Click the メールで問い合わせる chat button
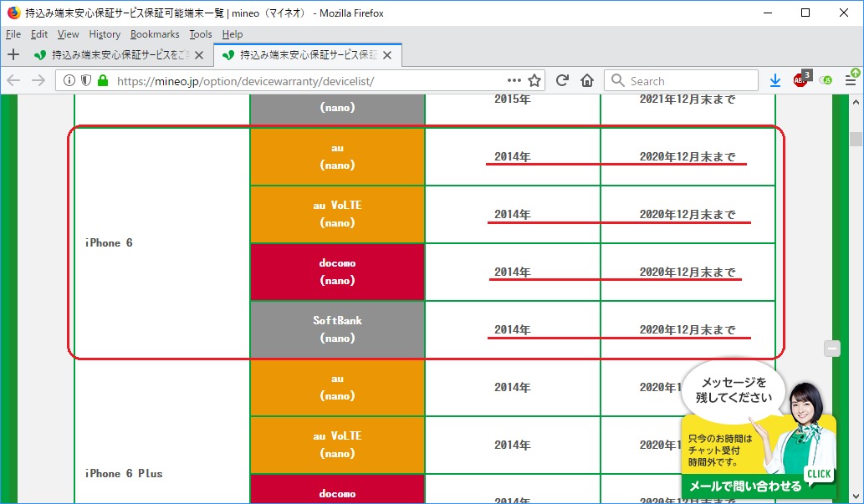This screenshot has height=504, width=864. pos(744,486)
